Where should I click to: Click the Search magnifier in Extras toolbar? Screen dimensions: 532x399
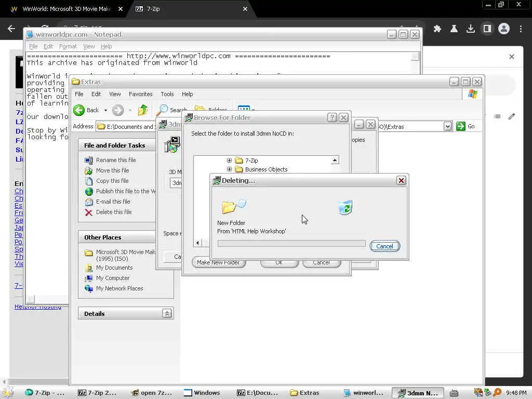(x=162, y=110)
